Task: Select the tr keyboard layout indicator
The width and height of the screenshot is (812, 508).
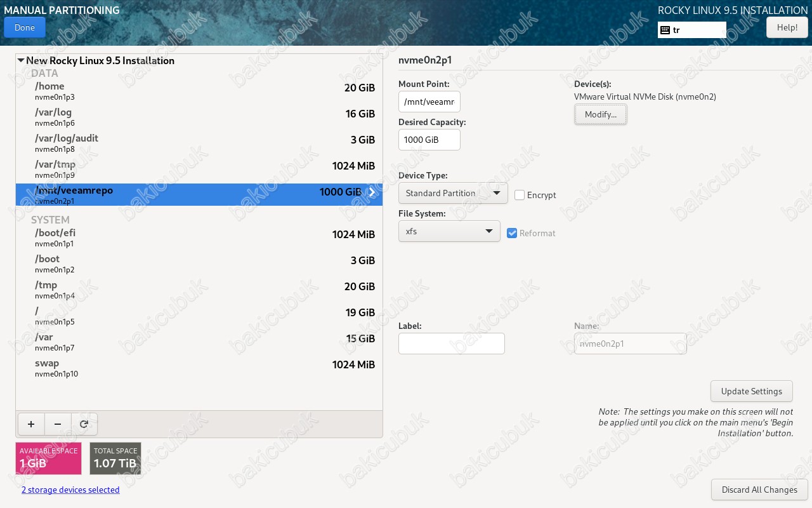Action: click(692, 30)
